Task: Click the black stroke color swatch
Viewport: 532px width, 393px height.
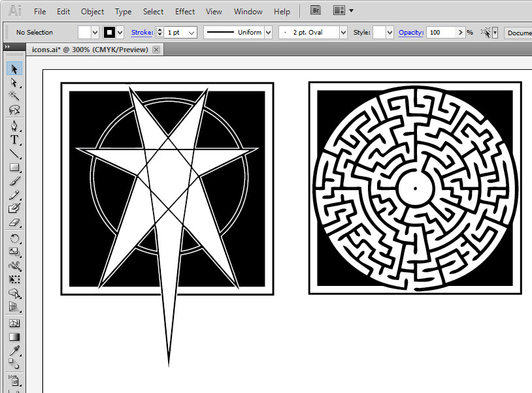Action: pos(109,33)
